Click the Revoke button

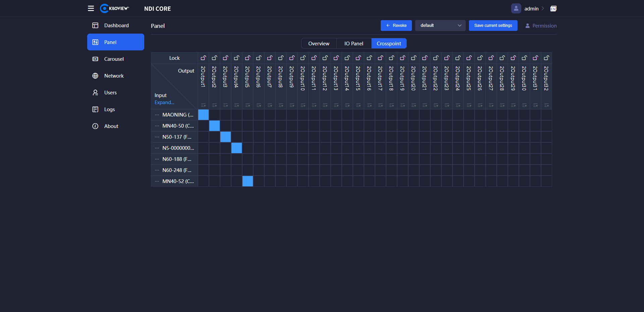click(x=396, y=26)
